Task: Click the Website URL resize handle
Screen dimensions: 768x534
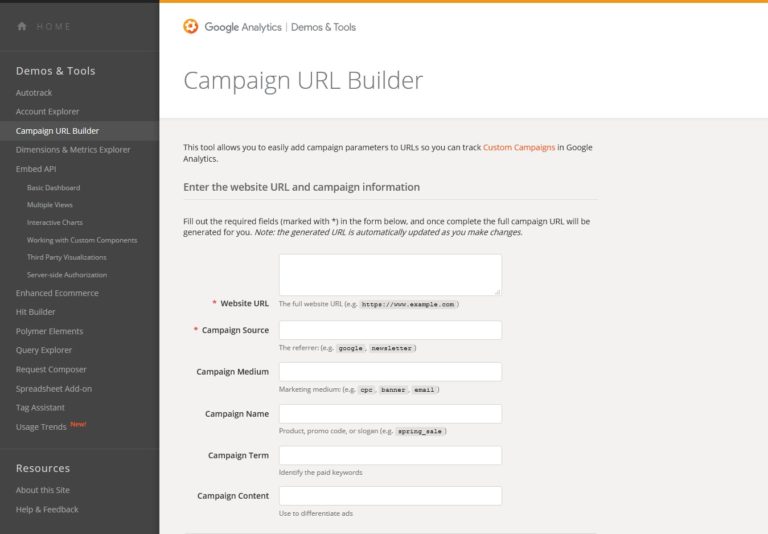Action: [x=497, y=291]
